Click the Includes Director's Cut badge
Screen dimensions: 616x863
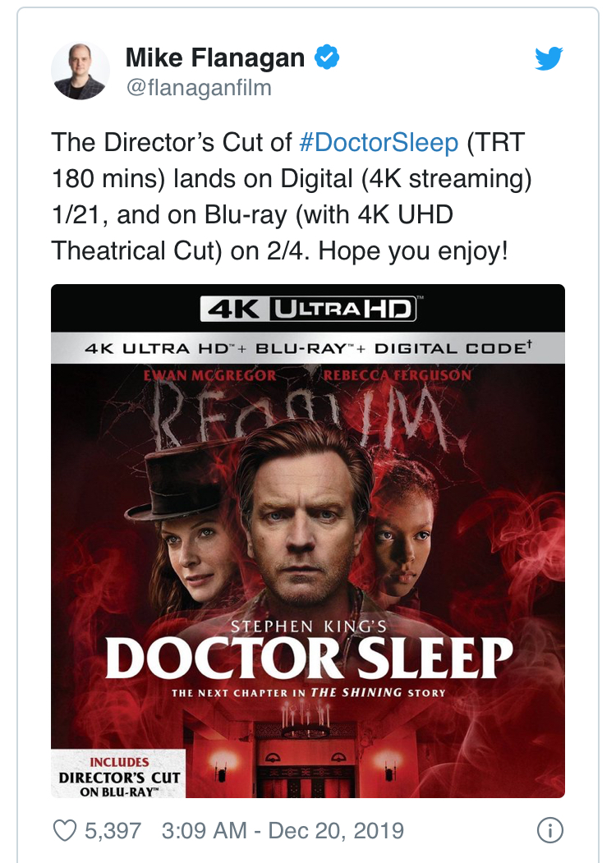point(118,776)
